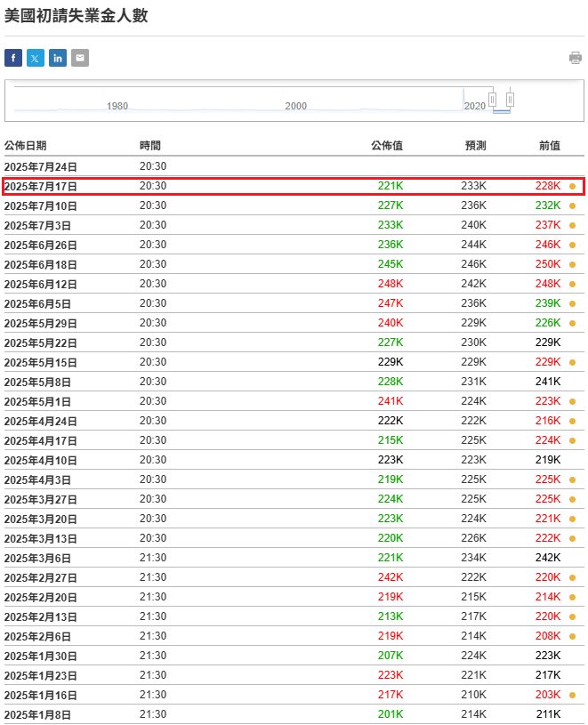The image size is (588, 725).
Task: Share the page on Facebook
Action: click(x=13, y=59)
